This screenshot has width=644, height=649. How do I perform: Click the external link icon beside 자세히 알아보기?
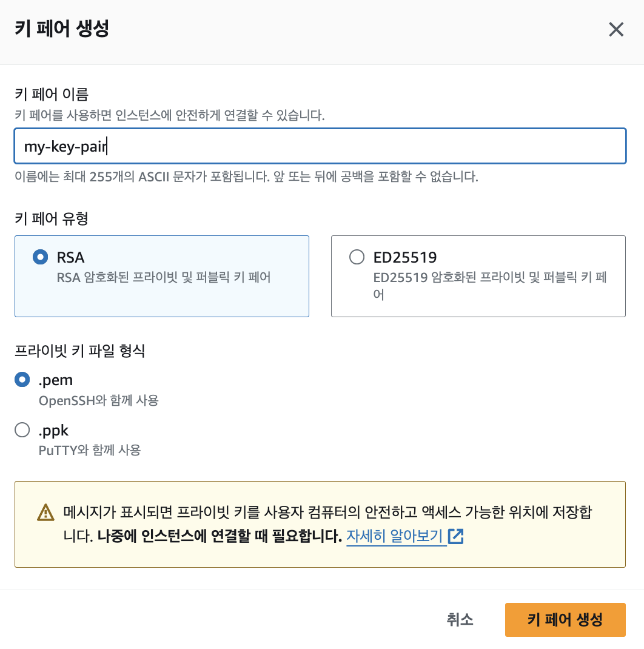tap(456, 536)
